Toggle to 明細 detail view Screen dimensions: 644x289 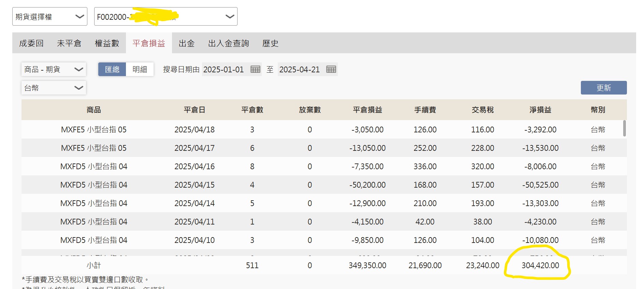point(140,69)
